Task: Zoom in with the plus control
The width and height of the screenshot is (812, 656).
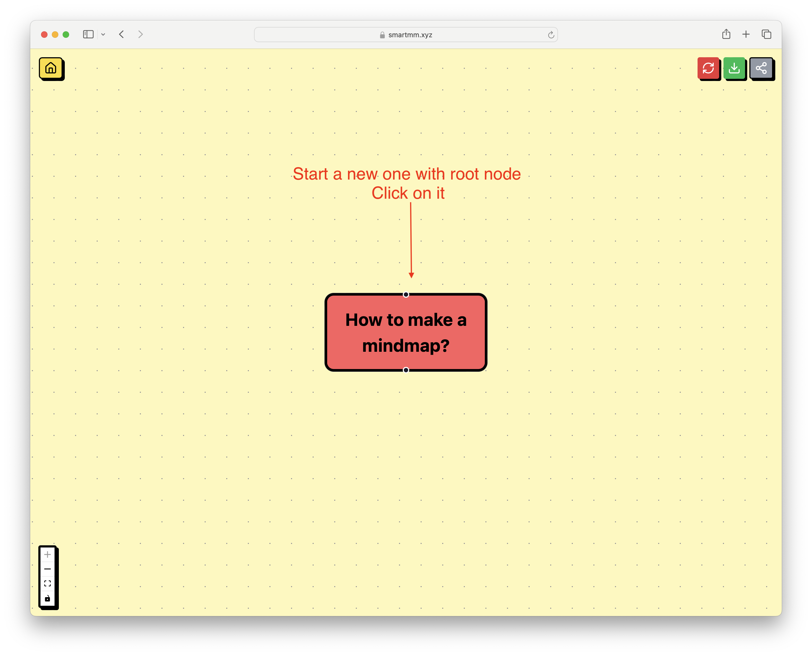Action: [x=48, y=554]
